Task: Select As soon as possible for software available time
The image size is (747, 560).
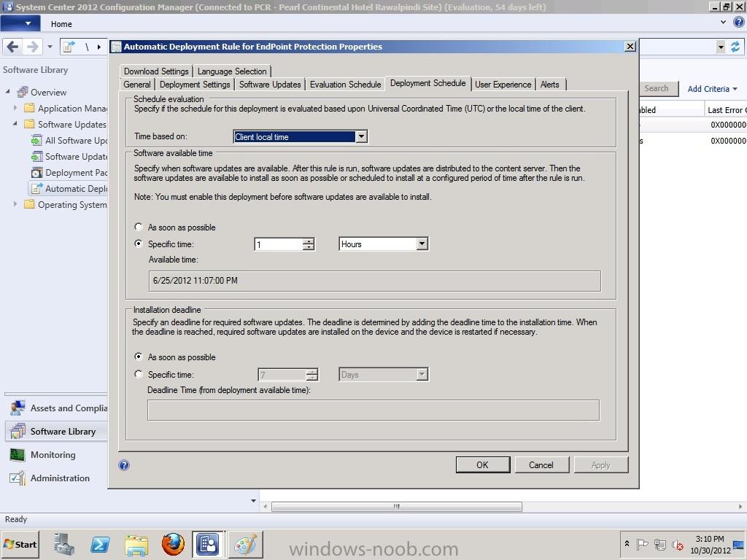Action: coord(139,227)
